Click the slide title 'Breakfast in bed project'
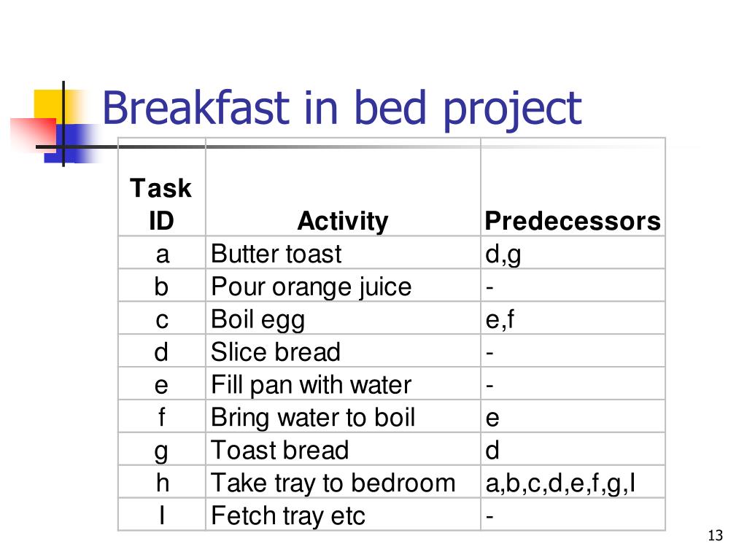This screenshot has height=560, width=747. point(341,109)
